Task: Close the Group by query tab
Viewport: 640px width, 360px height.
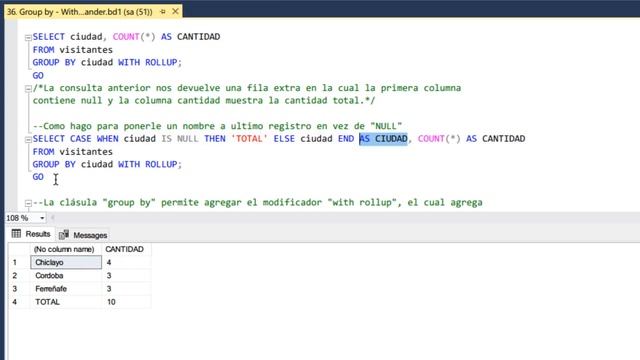Action: click(176, 11)
